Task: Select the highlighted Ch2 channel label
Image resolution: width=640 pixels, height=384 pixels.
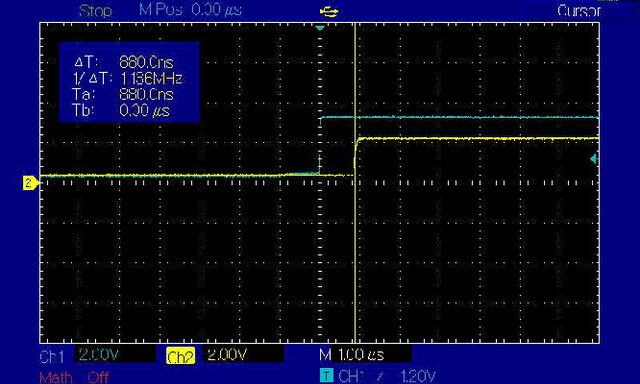Action: pos(180,356)
